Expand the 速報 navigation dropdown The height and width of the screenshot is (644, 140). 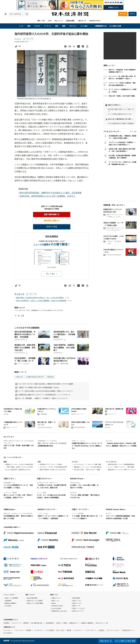[29, 26]
